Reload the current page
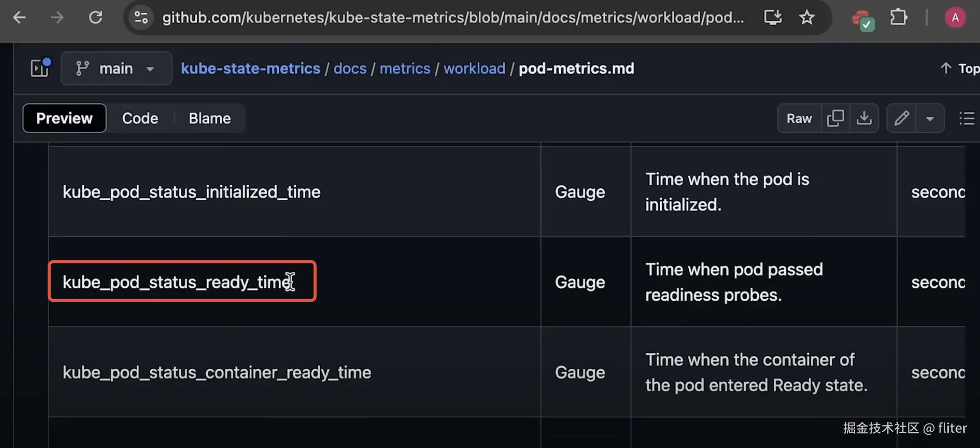Screen dimensions: 980x448 [x=96, y=17]
